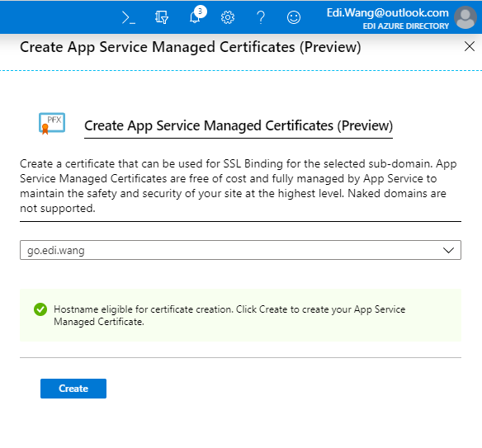Close the Create App Service Managed Certificates blade
The height and width of the screenshot is (448, 482).
tap(470, 47)
